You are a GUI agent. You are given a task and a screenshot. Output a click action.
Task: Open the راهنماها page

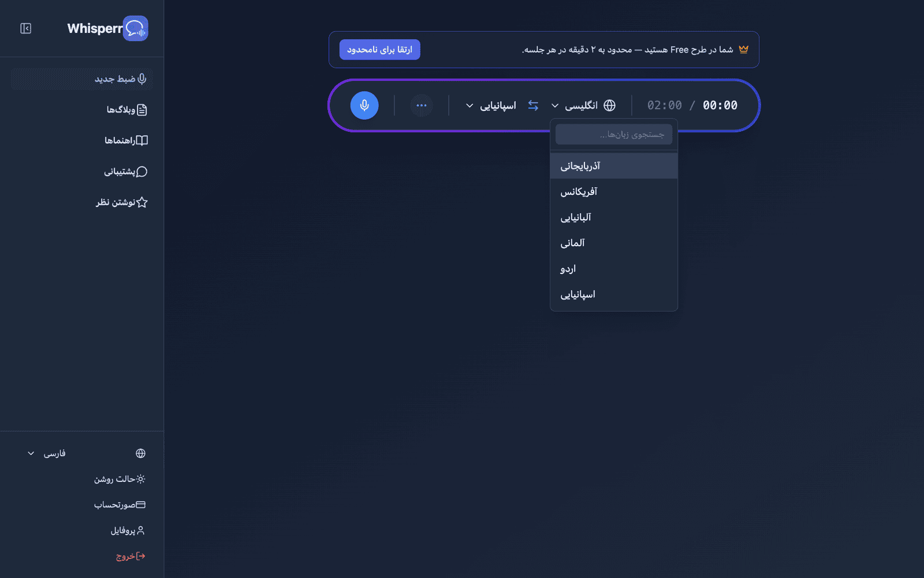[x=81, y=140]
